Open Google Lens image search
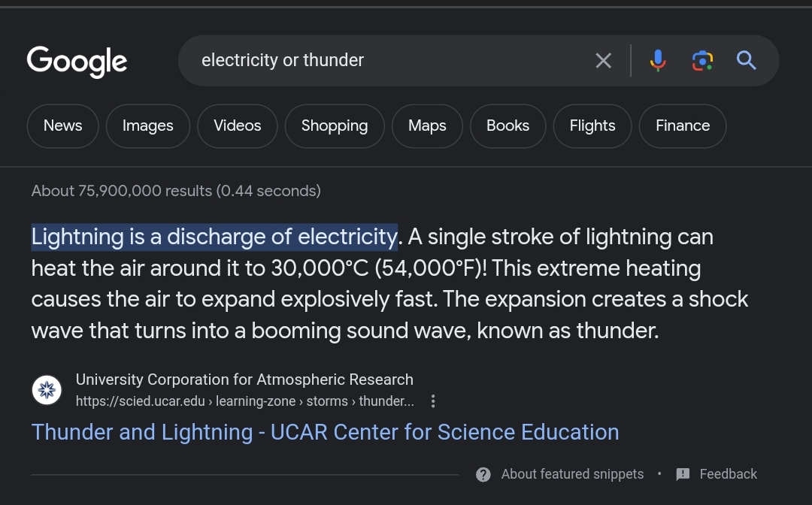Image resolution: width=812 pixels, height=505 pixels. point(702,60)
